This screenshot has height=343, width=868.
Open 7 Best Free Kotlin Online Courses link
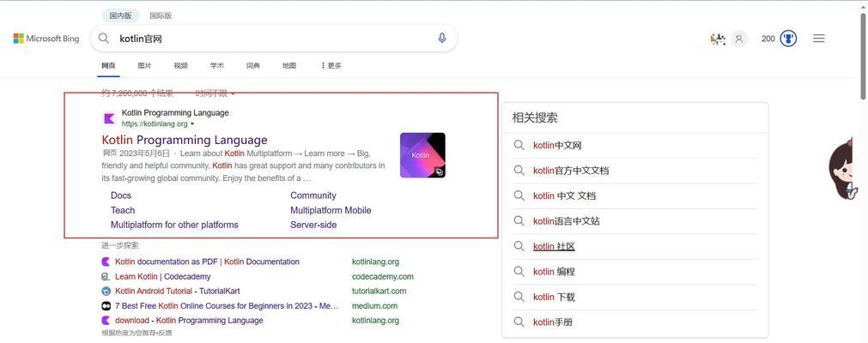[227, 306]
